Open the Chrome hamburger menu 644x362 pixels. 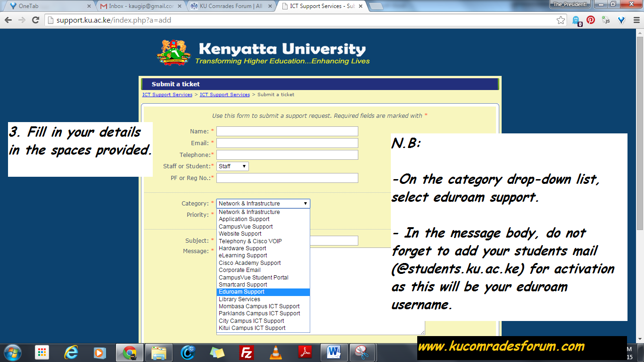coord(636,20)
